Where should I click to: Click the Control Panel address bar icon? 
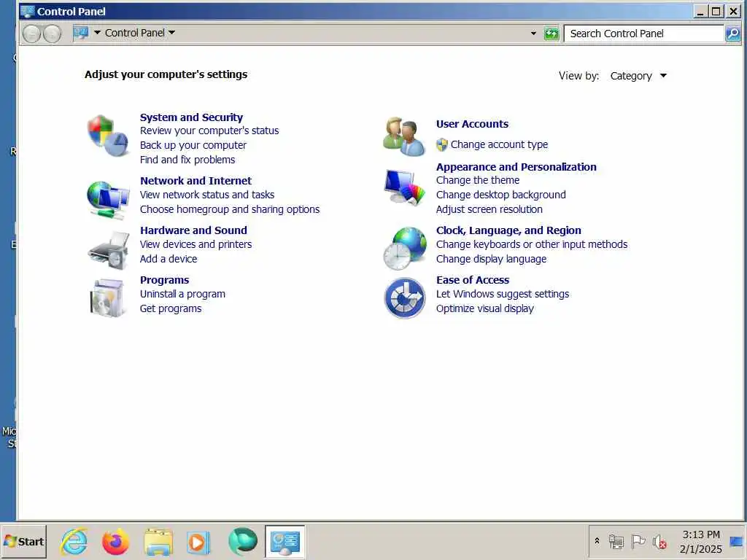(81, 33)
